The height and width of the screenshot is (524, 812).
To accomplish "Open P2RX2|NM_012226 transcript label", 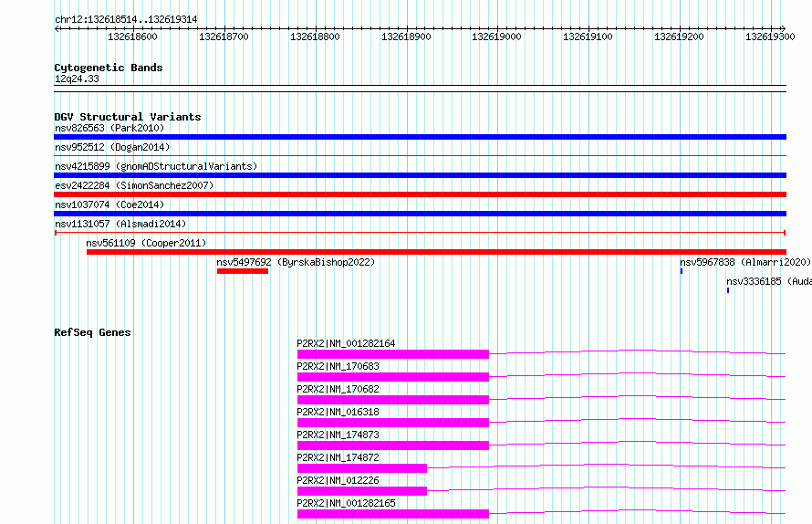I will coord(338,480).
